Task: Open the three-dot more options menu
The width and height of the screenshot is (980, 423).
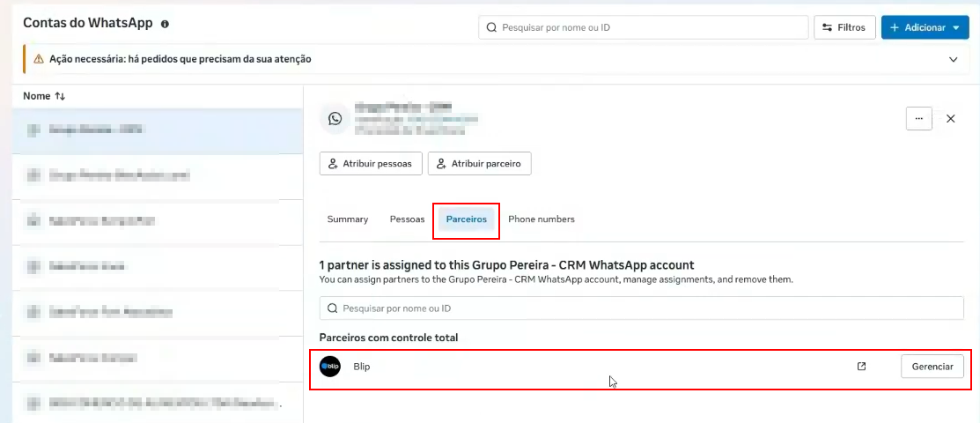Action: (918, 118)
